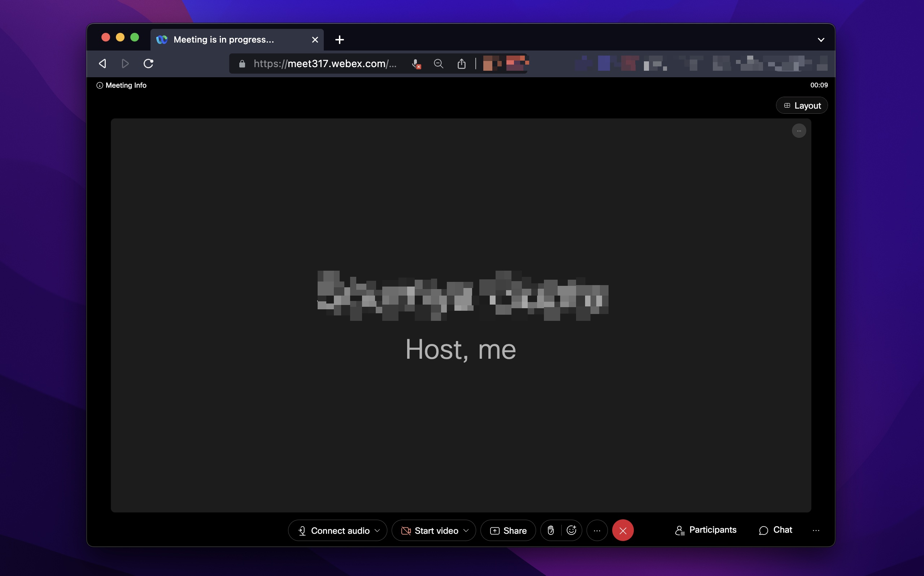Click the Reactions emoji icon
The width and height of the screenshot is (924, 576).
click(572, 530)
